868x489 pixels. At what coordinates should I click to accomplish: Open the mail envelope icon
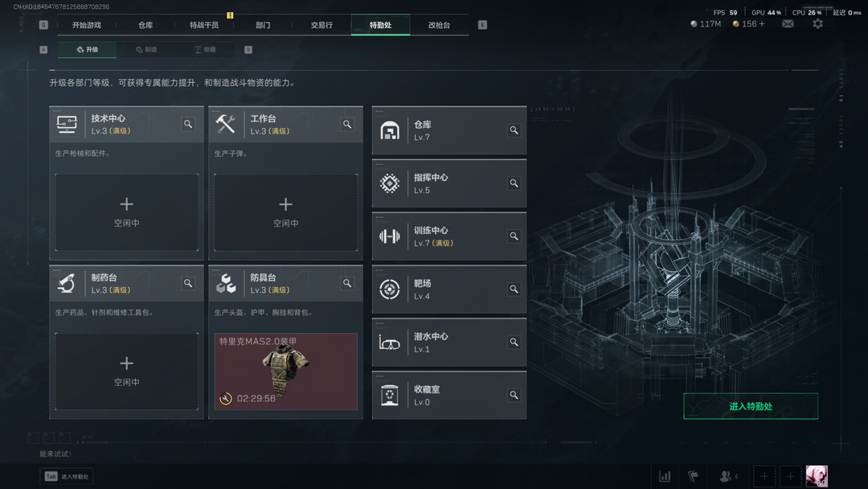coord(788,24)
